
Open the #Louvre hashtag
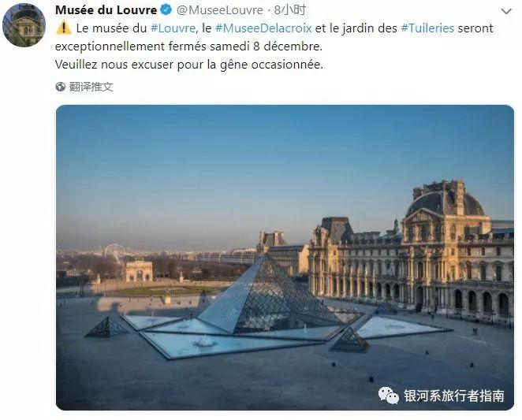pyautogui.click(x=173, y=28)
